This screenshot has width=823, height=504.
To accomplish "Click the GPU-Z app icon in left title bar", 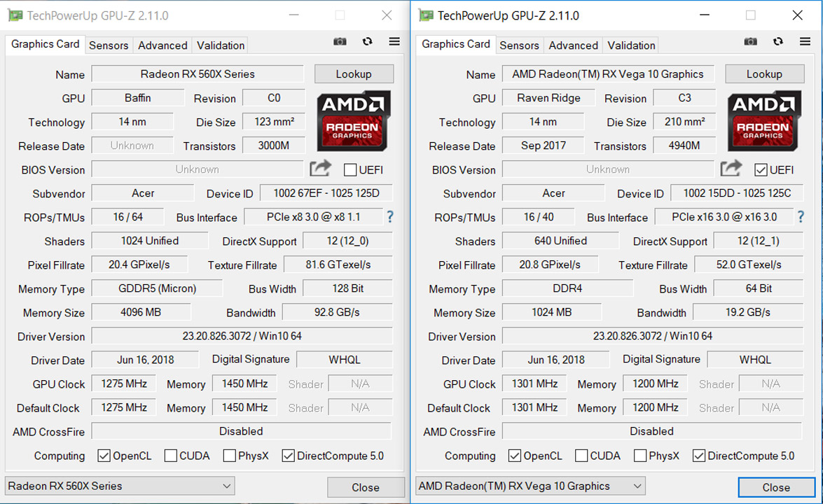I will [x=15, y=15].
